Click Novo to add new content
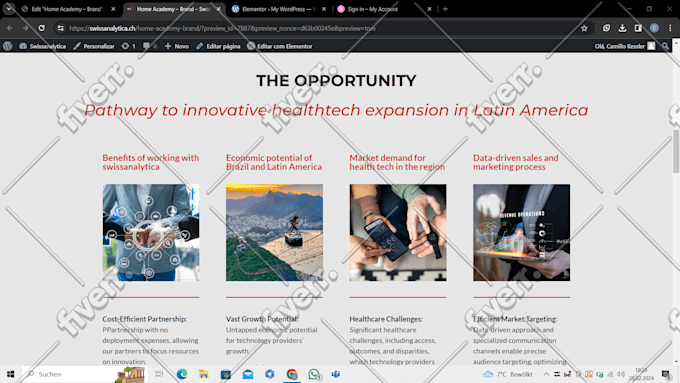This screenshot has height=383, width=680. tap(177, 46)
